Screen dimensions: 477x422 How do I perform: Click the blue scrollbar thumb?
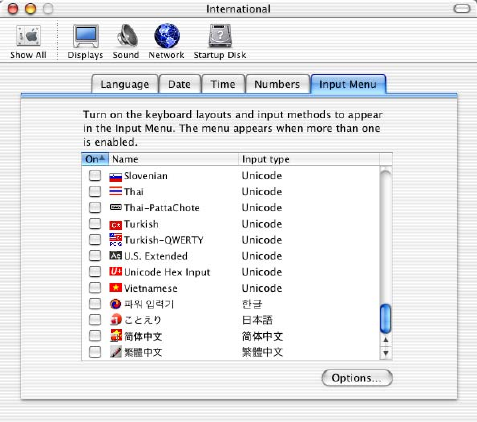tap(385, 318)
